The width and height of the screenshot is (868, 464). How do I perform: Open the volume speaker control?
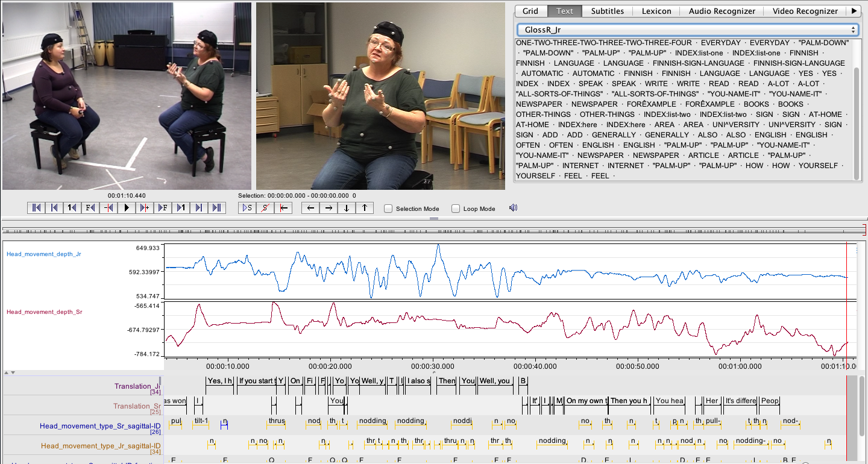513,208
